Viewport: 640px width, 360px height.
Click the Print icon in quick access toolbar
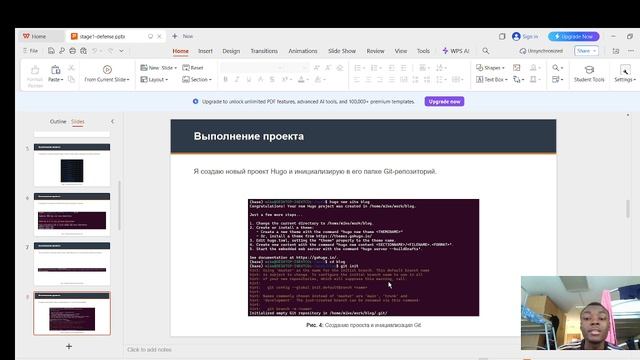[72, 51]
